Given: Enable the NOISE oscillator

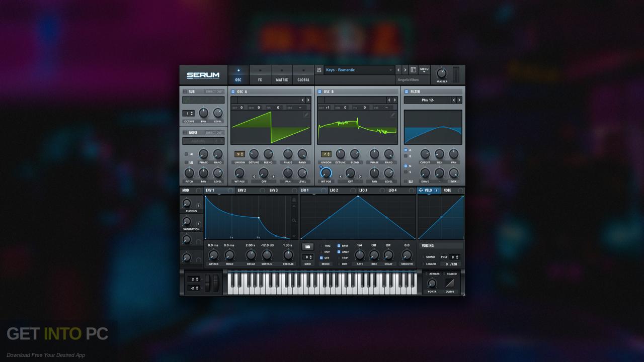Looking at the screenshot, I should tap(185, 133).
